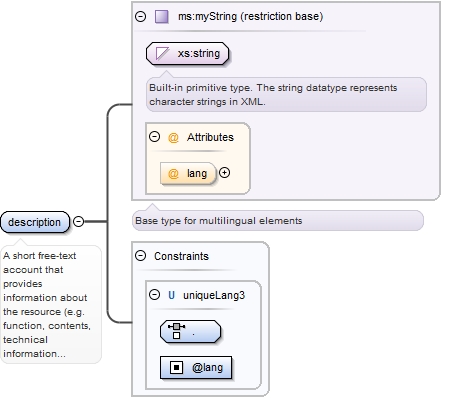Click the purple square icon beside ms:myString

click(x=162, y=16)
